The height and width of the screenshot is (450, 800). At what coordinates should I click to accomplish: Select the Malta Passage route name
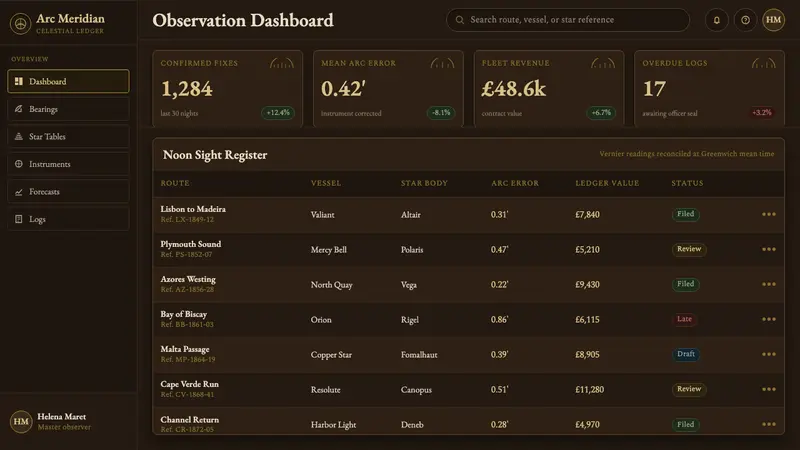point(185,349)
